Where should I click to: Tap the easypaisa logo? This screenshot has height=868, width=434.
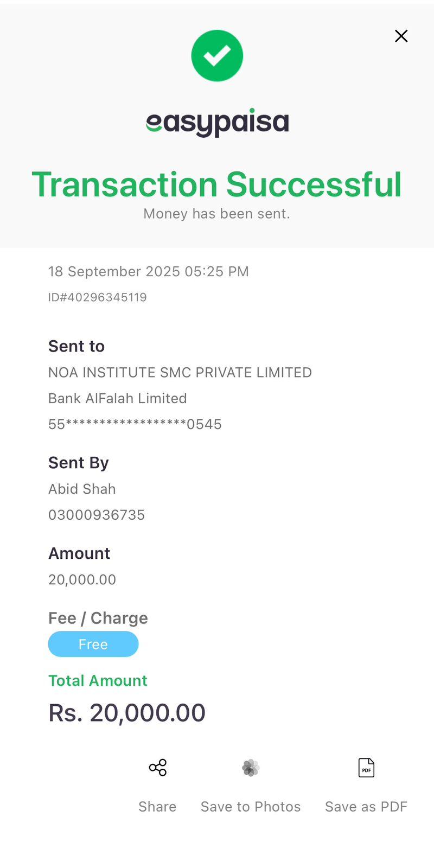pyautogui.click(x=217, y=123)
